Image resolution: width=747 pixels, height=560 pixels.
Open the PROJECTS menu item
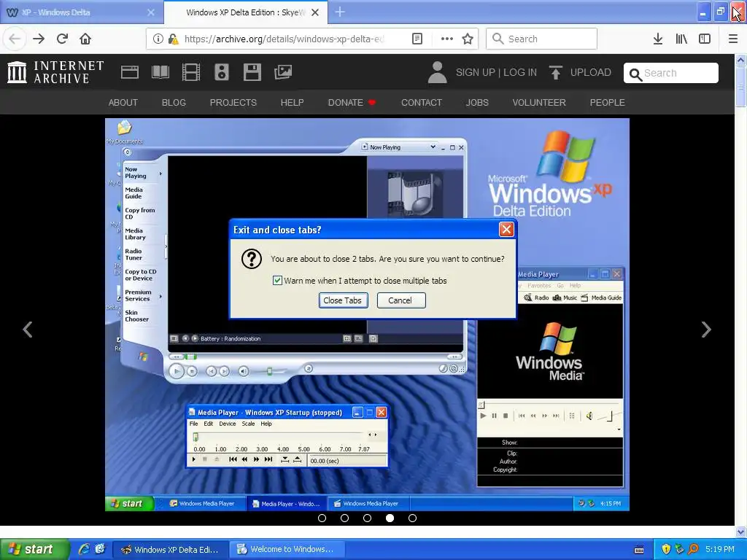pos(233,102)
